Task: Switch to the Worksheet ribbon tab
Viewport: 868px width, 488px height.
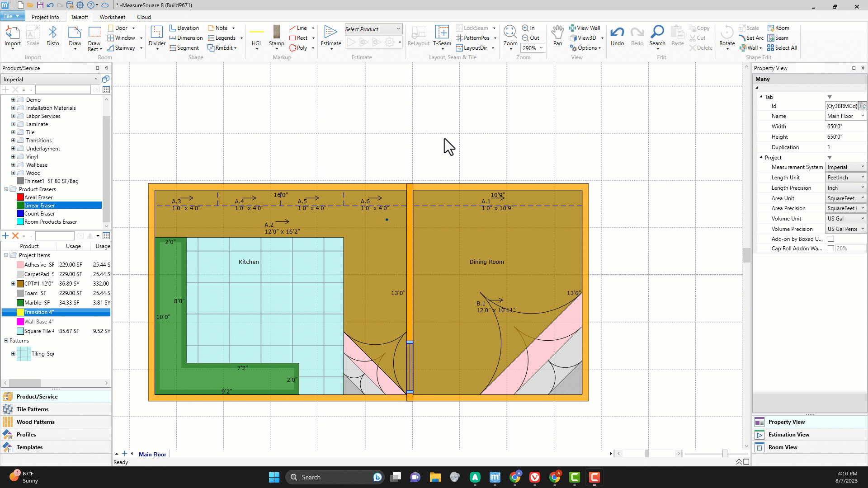Action: 112,17
